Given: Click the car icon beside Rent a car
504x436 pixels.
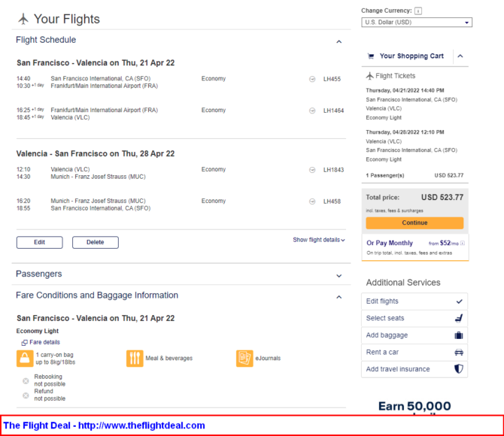Looking at the screenshot, I should [x=459, y=352].
